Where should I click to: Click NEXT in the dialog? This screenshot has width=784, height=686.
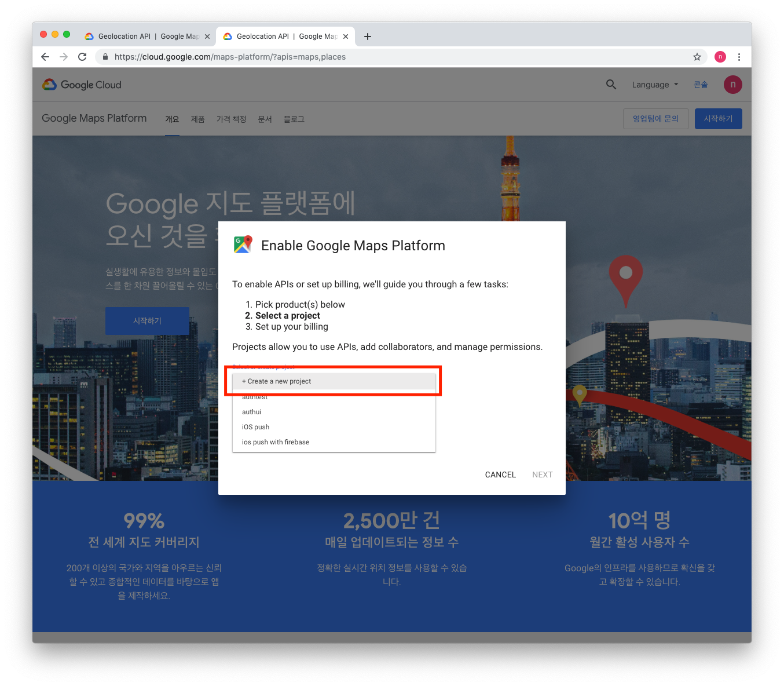543,475
